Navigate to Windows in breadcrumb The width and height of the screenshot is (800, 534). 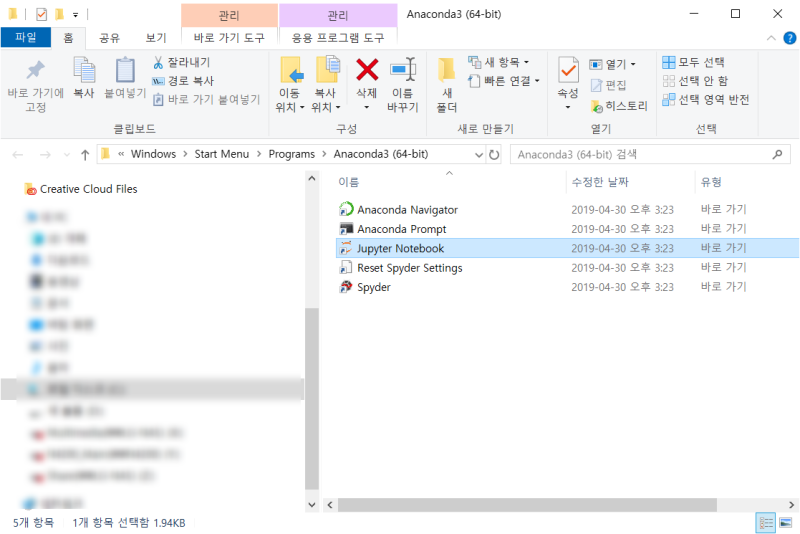(x=153, y=154)
